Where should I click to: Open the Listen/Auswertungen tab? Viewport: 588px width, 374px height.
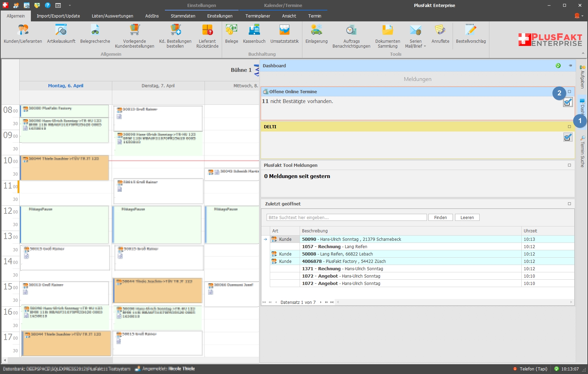coord(112,16)
